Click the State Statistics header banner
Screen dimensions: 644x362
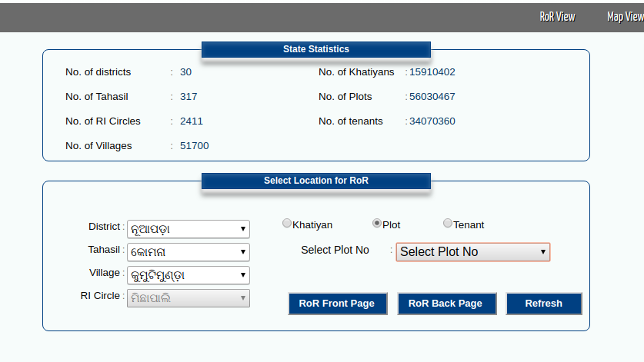click(316, 49)
